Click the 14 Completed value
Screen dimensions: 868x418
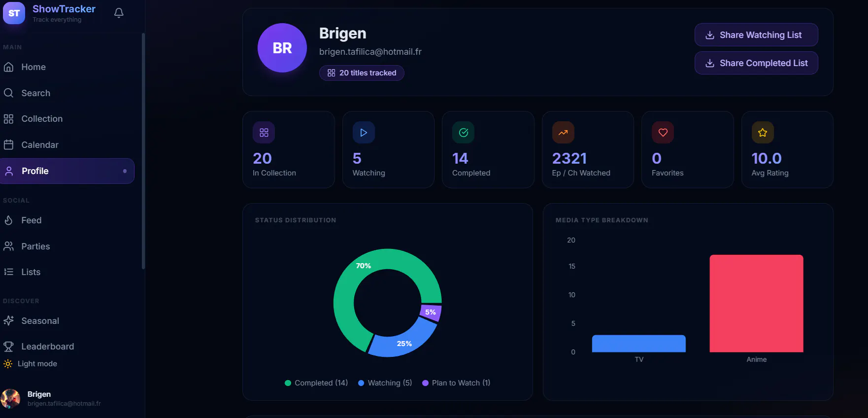tap(460, 158)
